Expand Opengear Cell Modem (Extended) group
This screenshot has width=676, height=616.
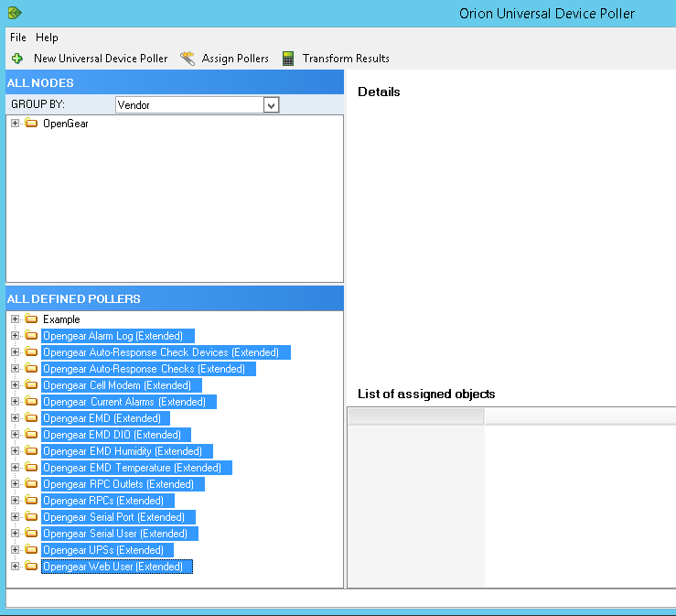pyautogui.click(x=15, y=385)
